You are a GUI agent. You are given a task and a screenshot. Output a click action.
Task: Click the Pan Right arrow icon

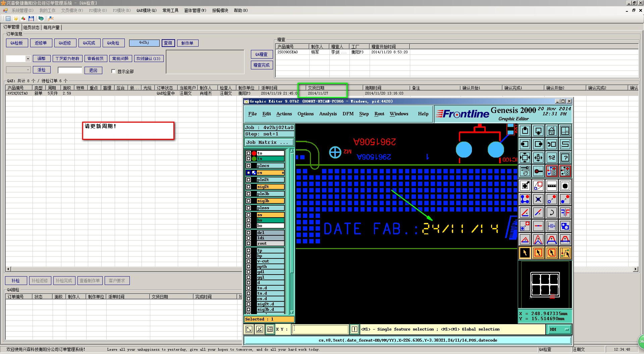point(538,144)
